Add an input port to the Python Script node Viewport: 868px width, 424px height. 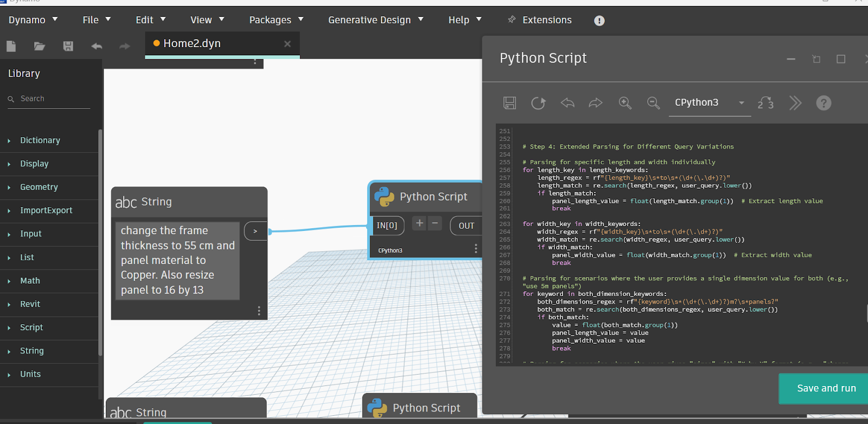pos(419,223)
